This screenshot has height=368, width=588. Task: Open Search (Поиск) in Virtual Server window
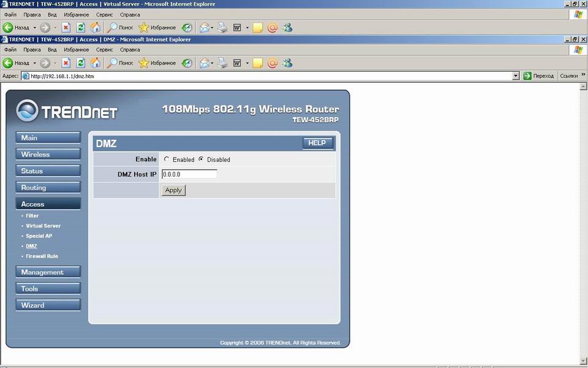click(x=119, y=28)
